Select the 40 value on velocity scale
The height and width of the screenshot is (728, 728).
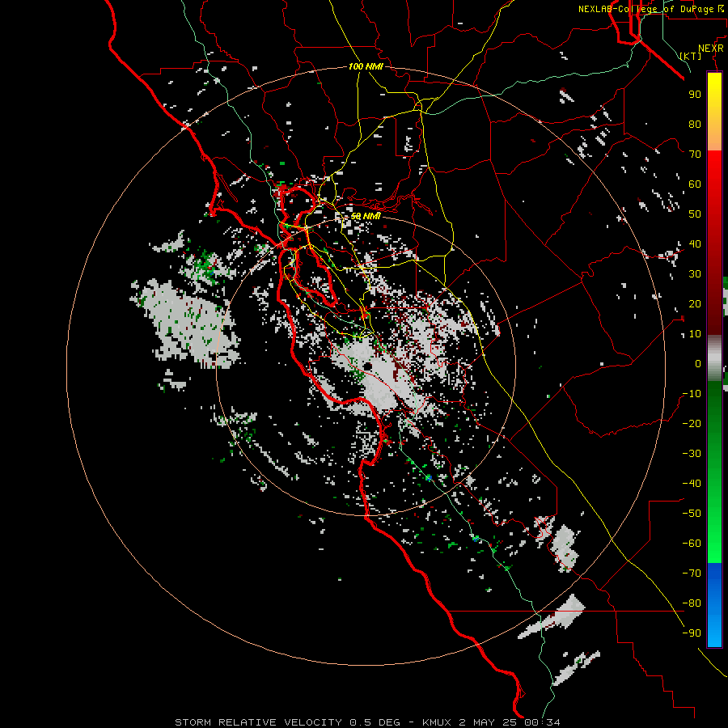pos(695,244)
